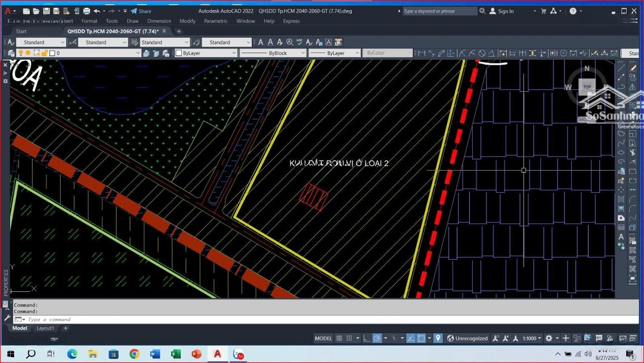Click Sign In
Viewport: 644px width, 363px height.
[505, 11]
